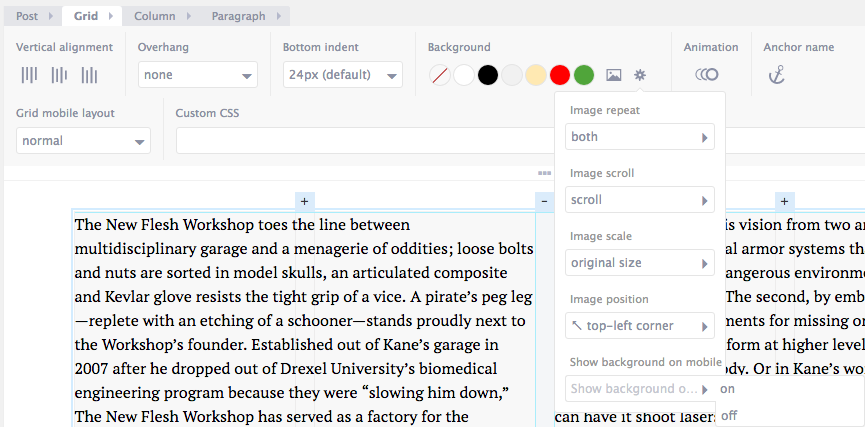Switch to the Column tab

click(x=161, y=16)
